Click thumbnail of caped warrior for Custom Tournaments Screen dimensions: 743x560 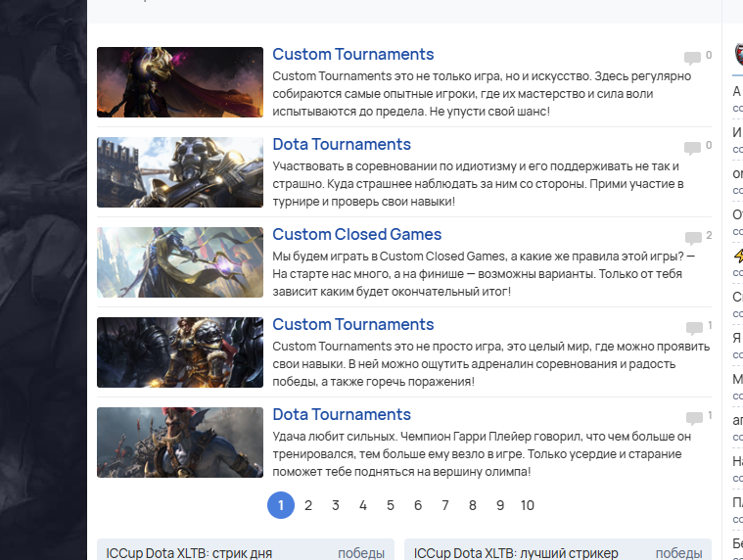pyautogui.click(x=180, y=82)
